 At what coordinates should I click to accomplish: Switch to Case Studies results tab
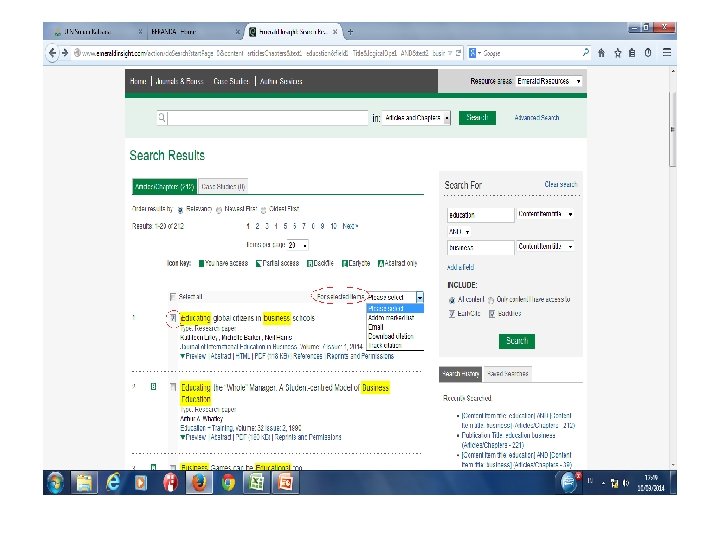223,186
